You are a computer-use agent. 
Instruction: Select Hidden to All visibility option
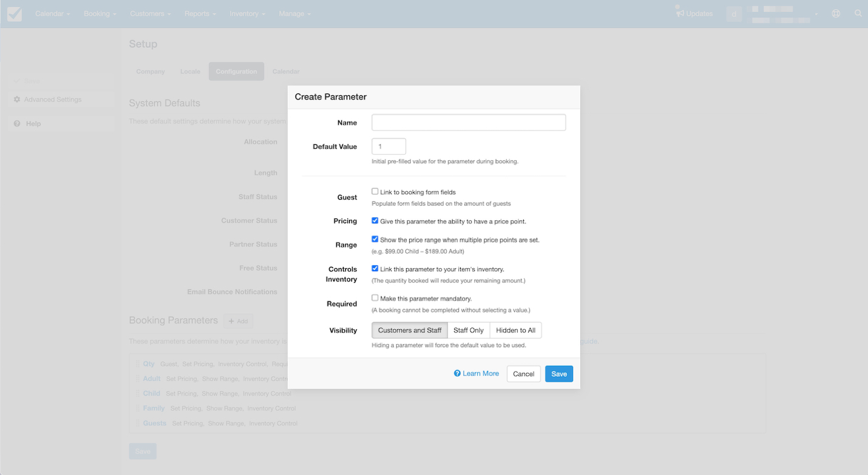(x=515, y=330)
